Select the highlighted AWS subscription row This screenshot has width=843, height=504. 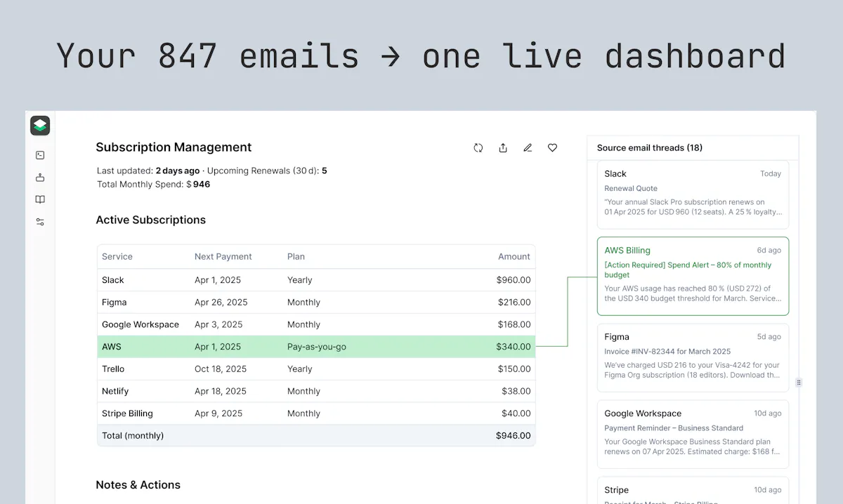pos(316,347)
